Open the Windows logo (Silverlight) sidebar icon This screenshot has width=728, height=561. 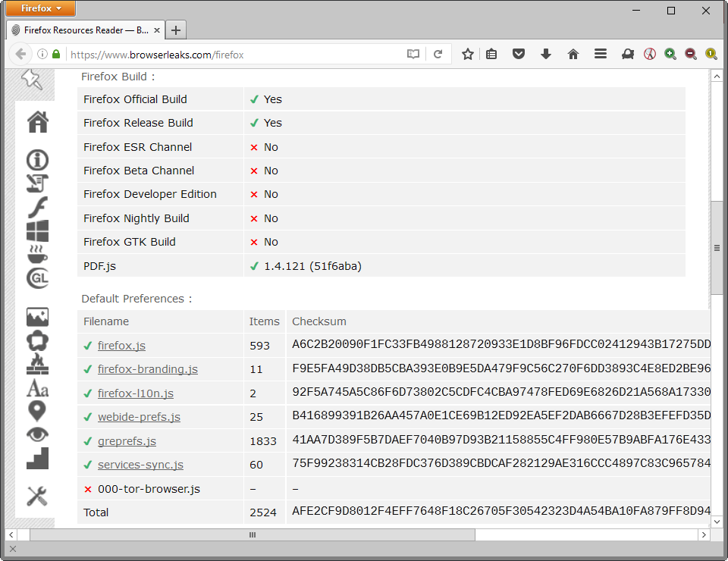click(37, 230)
